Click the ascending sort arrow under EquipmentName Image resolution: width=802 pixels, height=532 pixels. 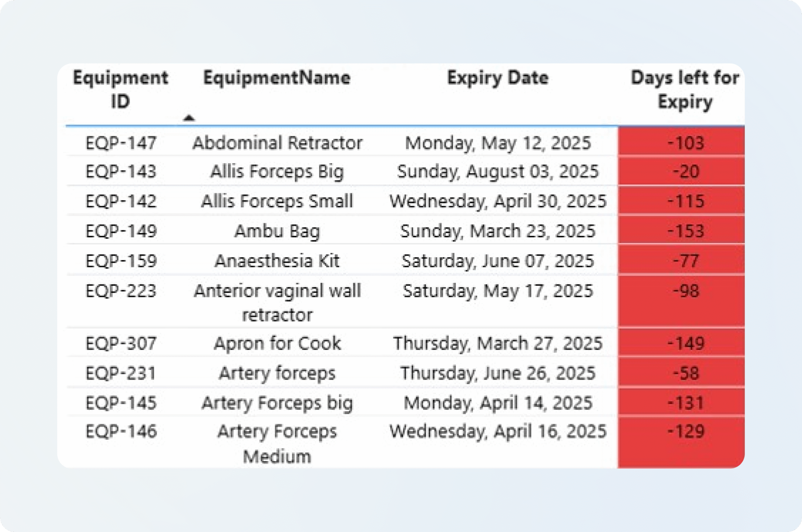pos(189,118)
